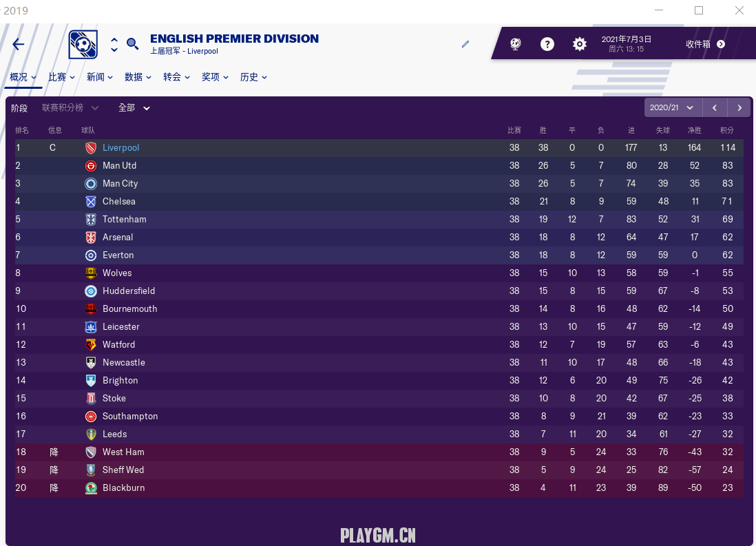Click the competition up/down switcher arrows
The image size is (756, 546).
114,44
